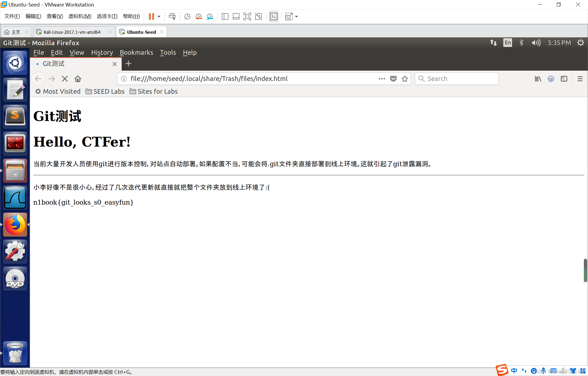Toggle VMware console view button

click(274, 17)
